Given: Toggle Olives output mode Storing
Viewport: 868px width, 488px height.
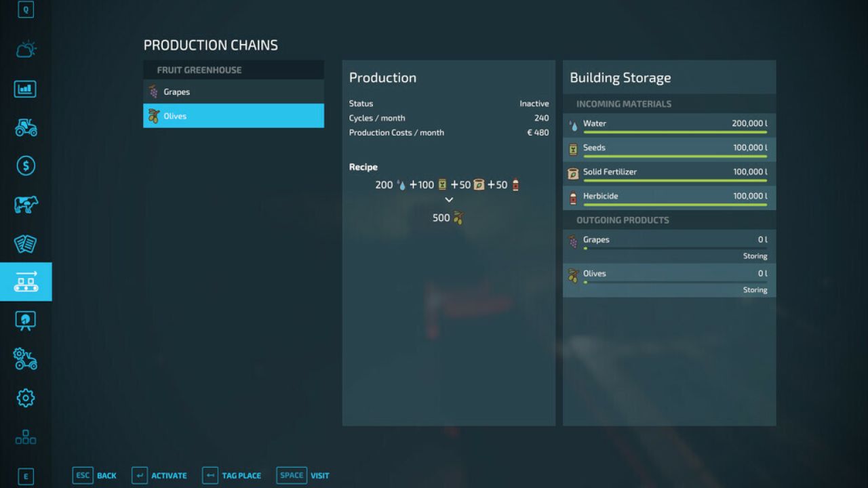Looking at the screenshot, I should pos(755,290).
